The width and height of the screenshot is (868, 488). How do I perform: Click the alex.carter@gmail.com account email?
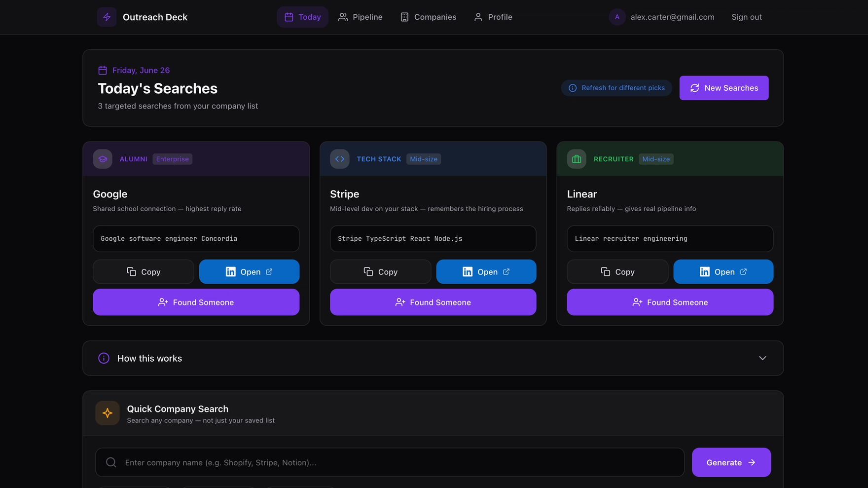coord(672,17)
